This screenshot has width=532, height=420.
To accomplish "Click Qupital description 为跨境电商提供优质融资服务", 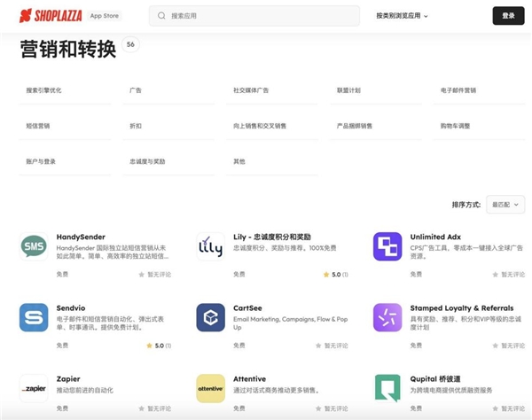I will coord(451,390).
